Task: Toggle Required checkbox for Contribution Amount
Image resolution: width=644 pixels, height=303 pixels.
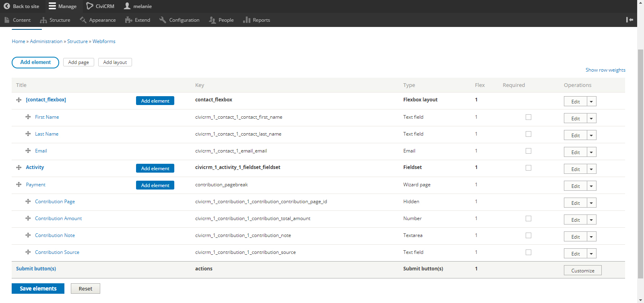Action: click(x=528, y=218)
